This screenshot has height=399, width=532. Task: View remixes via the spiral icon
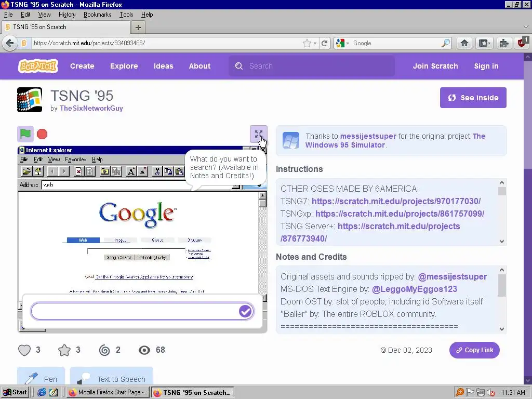point(104,350)
